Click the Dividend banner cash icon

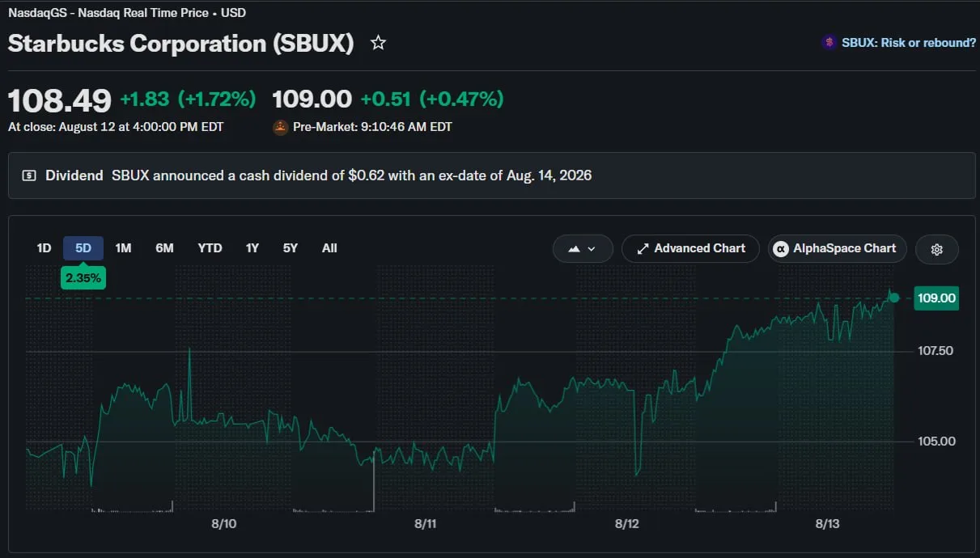click(x=29, y=175)
